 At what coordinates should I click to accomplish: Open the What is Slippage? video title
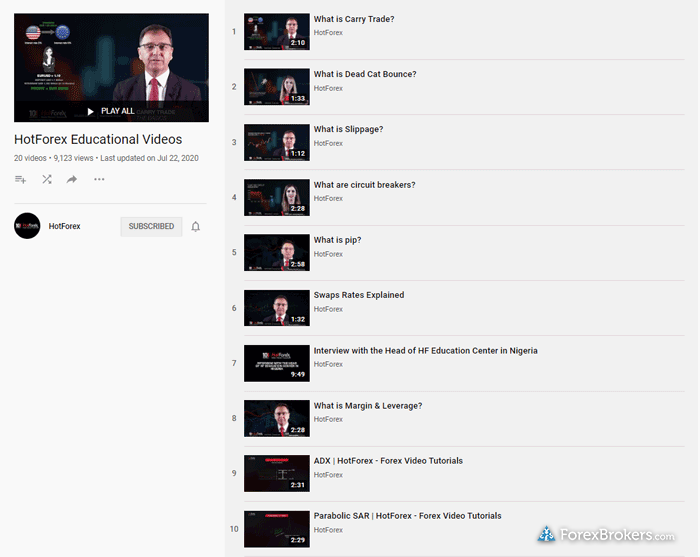tap(348, 129)
